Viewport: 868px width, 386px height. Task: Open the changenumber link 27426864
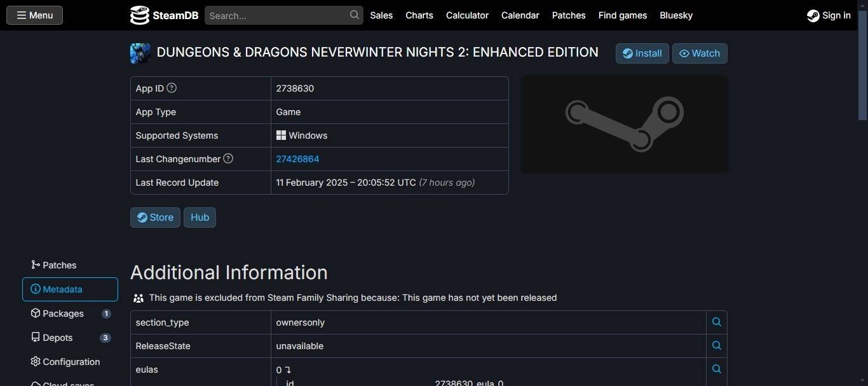297,158
